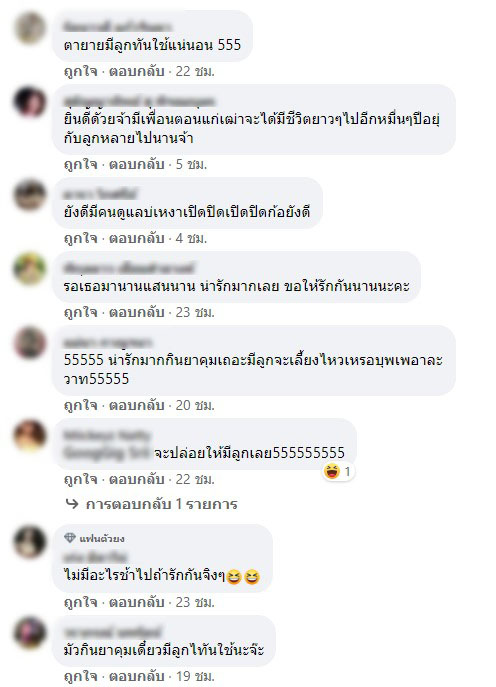Open avatar of first commenter at top

(x=30, y=28)
